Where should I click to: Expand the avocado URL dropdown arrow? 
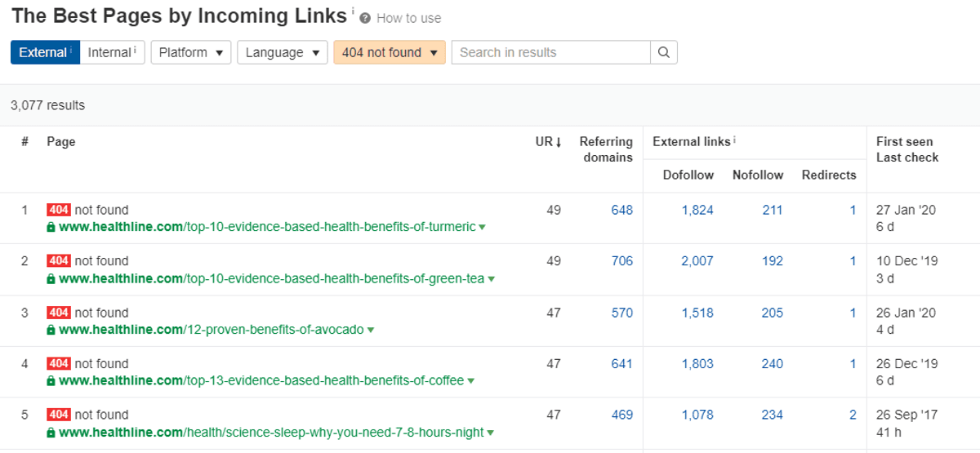pyautogui.click(x=371, y=331)
